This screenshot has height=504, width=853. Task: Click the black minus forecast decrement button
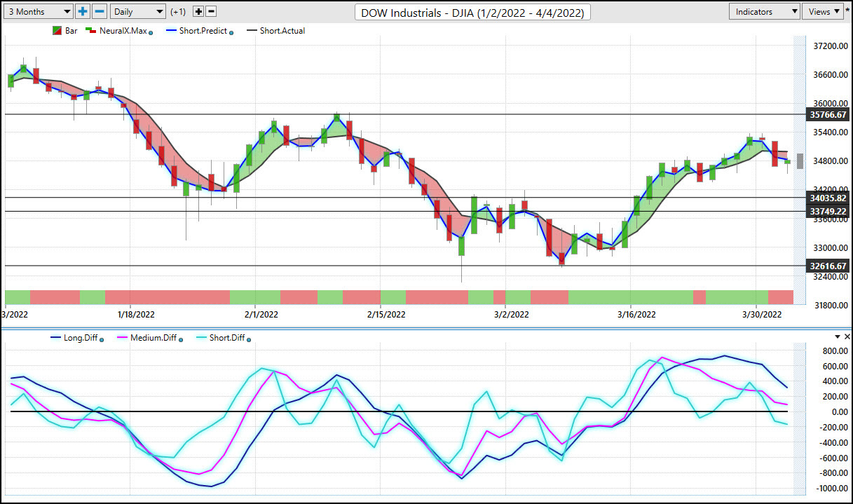click(x=211, y=12)
